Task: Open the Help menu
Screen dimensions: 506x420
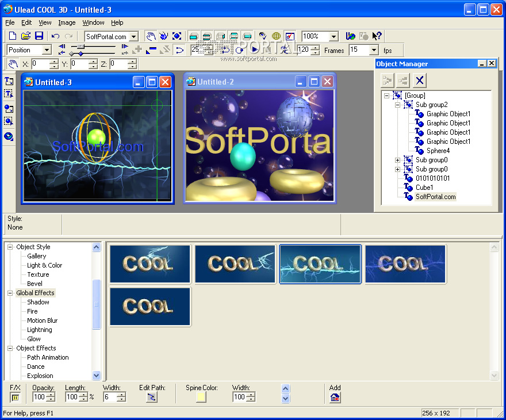Action: 117,22
